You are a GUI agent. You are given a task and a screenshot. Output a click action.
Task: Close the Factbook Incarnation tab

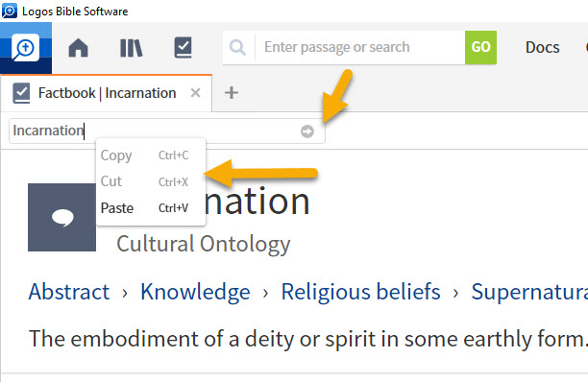click(x=195, y=92)
